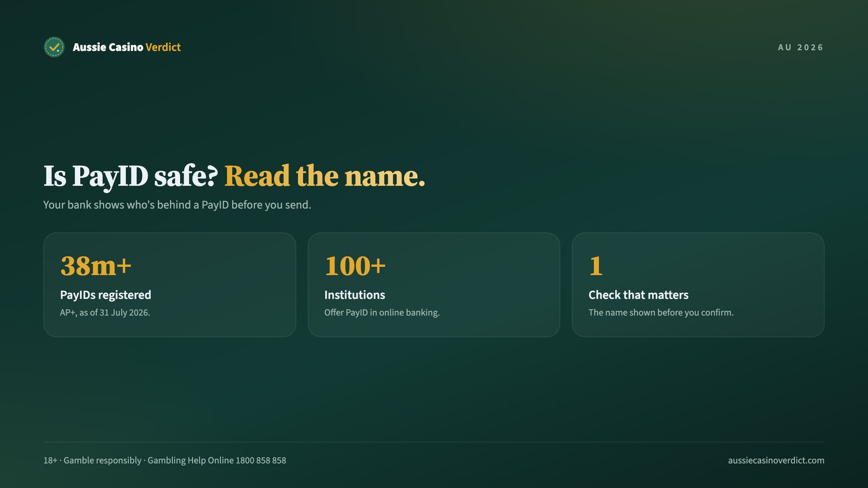Select the 'PayIDs registered' label

pos(106,295)
